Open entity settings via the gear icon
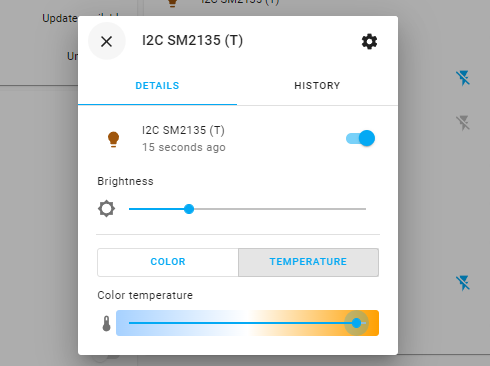 tap(369, 41)
